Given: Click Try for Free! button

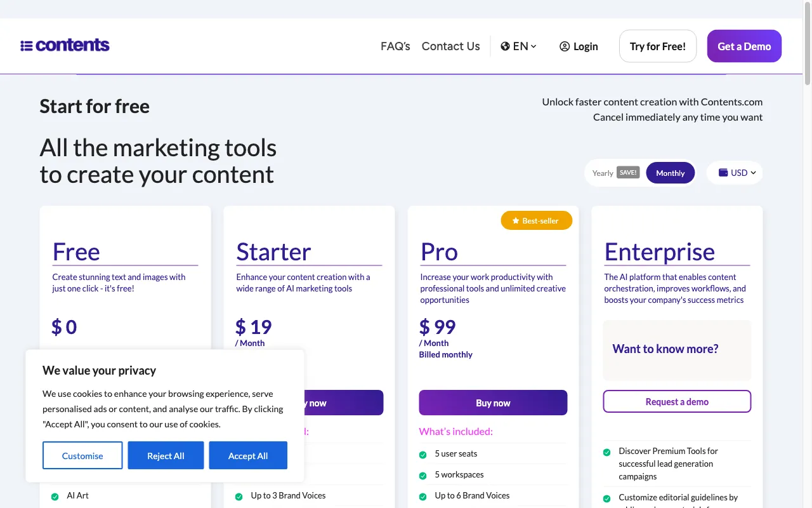Looking at the screenshot, I should (658, 46).
